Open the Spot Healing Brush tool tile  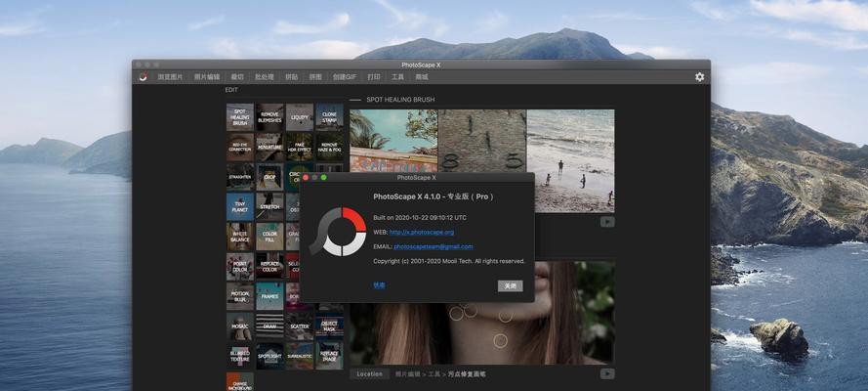coord(239,117)
